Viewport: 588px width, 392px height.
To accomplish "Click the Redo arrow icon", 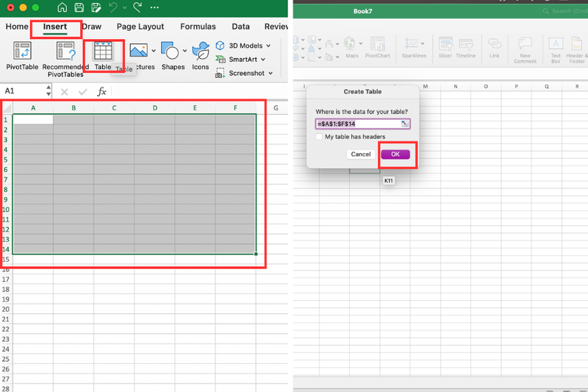I will click(137, 7).
